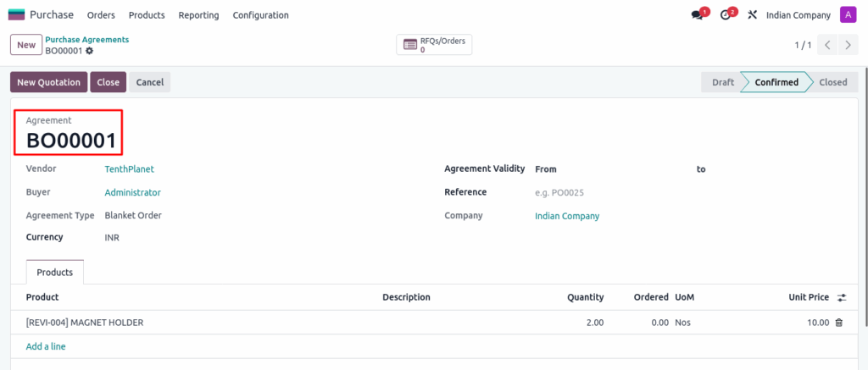Image resolution: width=868 pixels, height=370 pixels.
Task: Click the Close agreement button
Action: point(108,82)
